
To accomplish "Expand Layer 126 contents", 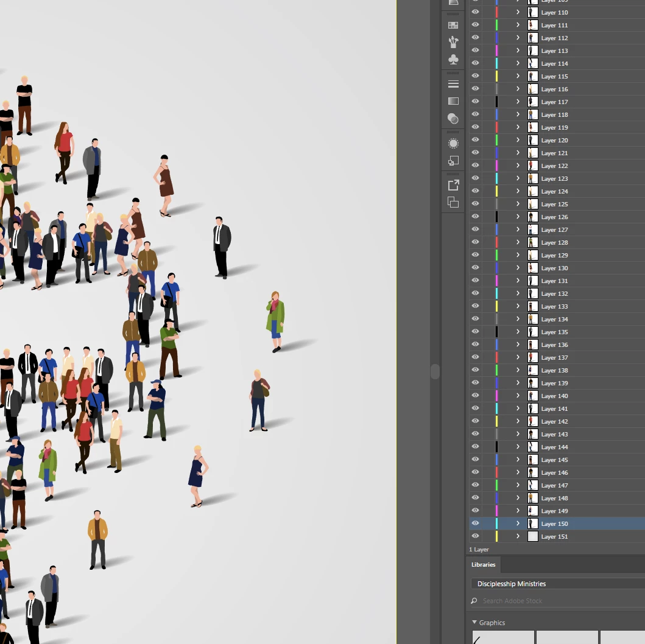I will [x=518, y=217].
